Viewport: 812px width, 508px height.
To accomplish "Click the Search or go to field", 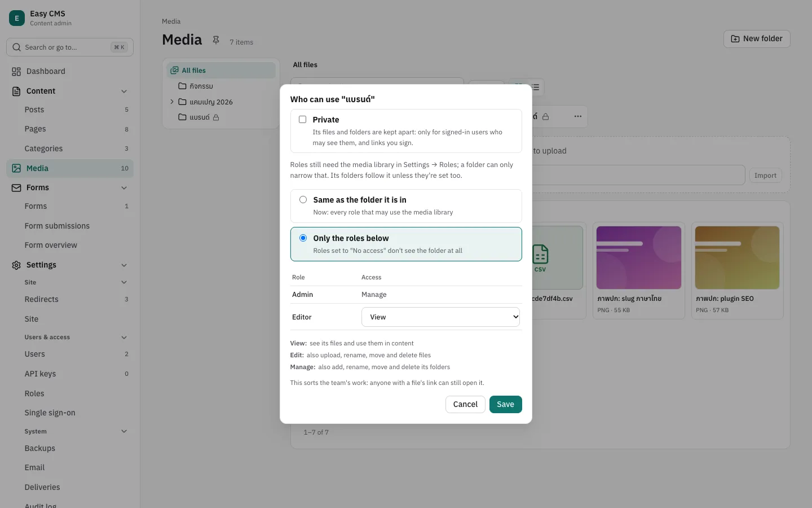I will (70, 47).
